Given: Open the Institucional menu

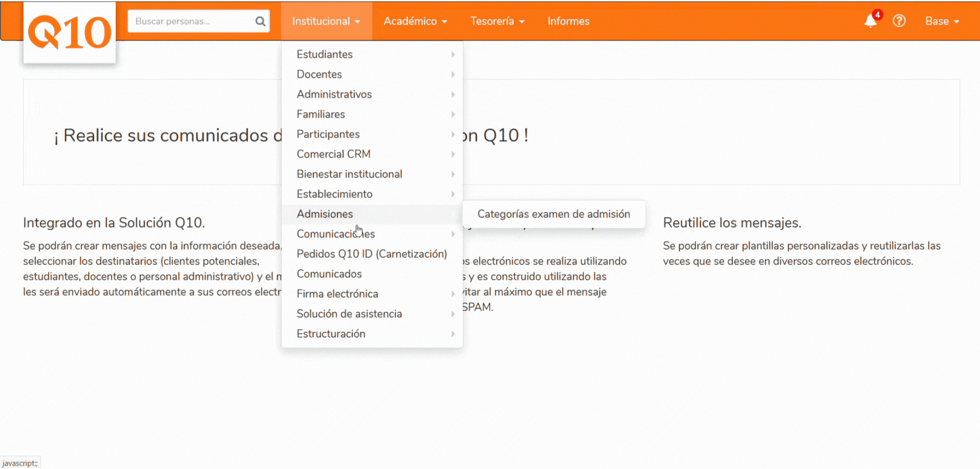Looking at the screenshot, I should [326, 21].
